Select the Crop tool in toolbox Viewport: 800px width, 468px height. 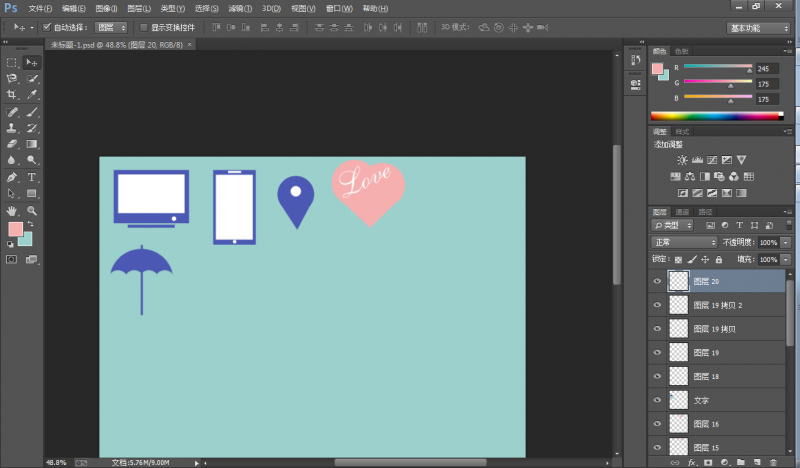point(12,94)
